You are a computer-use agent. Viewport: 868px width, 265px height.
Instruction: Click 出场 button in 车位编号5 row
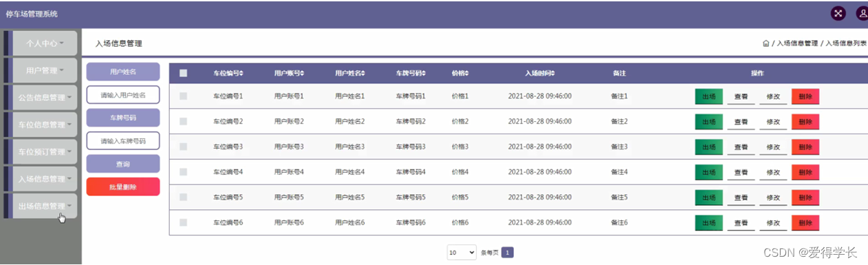pyautogui.click(x=708, y=198)
